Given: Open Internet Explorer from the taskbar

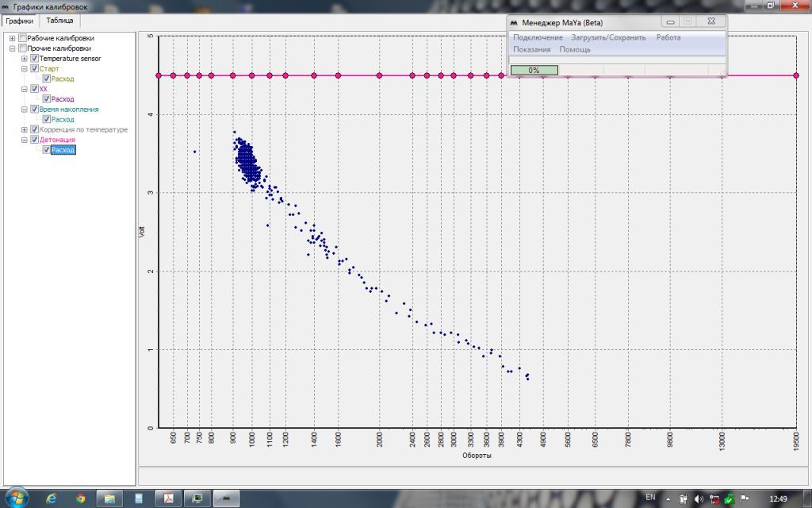Looking at the screenshot, I should [52, 498].
